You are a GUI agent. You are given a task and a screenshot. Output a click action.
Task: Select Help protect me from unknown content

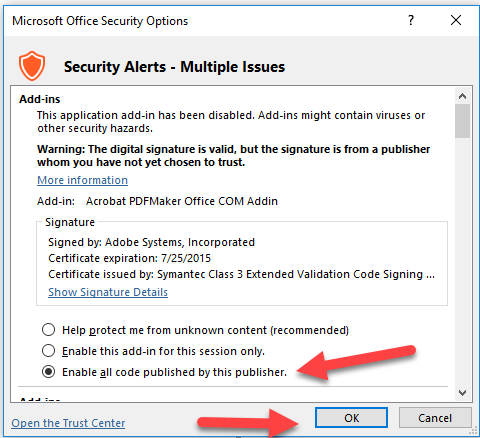point(195,330)
